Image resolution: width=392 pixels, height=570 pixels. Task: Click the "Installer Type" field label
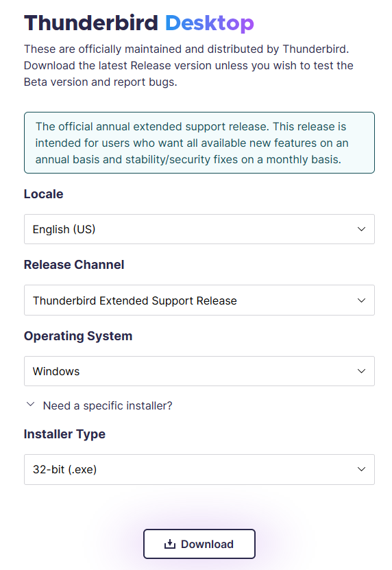click(64, 434)
